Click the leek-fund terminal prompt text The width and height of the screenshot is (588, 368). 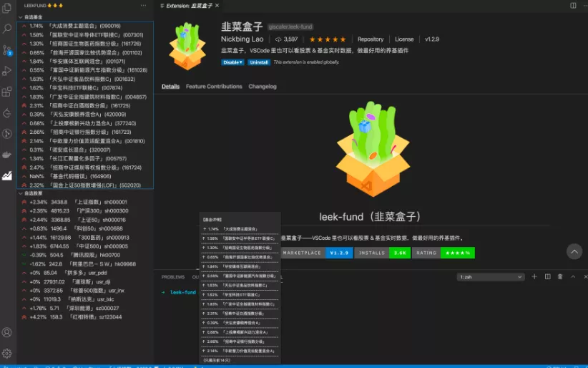click(x=183, y=292)
